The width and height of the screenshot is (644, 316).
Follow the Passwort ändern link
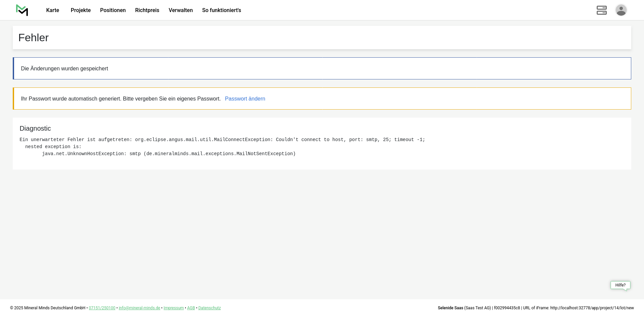(x=245, y=99)
